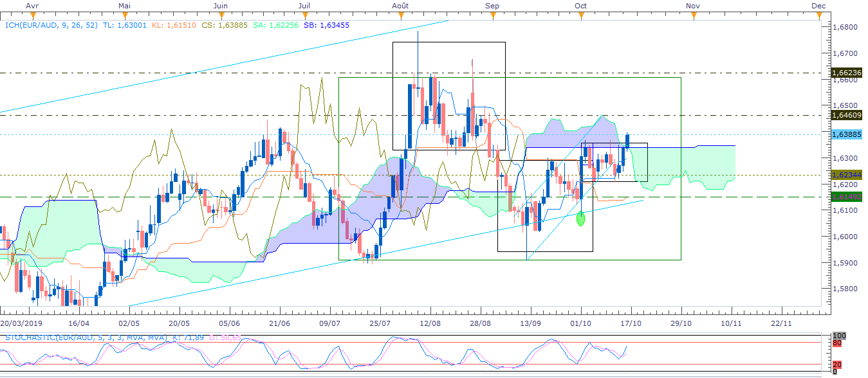Click the 02/05 date axis label
The image size is (868, 378).
[129, 325]
